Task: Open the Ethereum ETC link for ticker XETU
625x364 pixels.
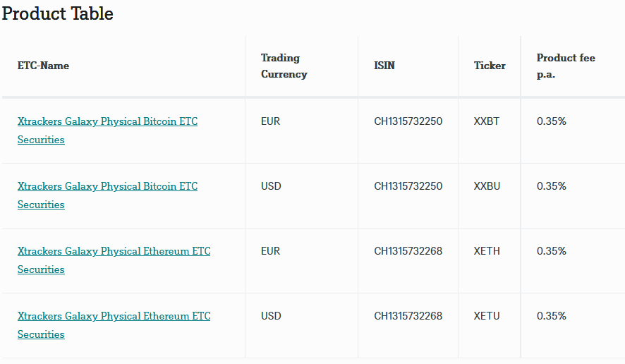Action: click(114, 316)
